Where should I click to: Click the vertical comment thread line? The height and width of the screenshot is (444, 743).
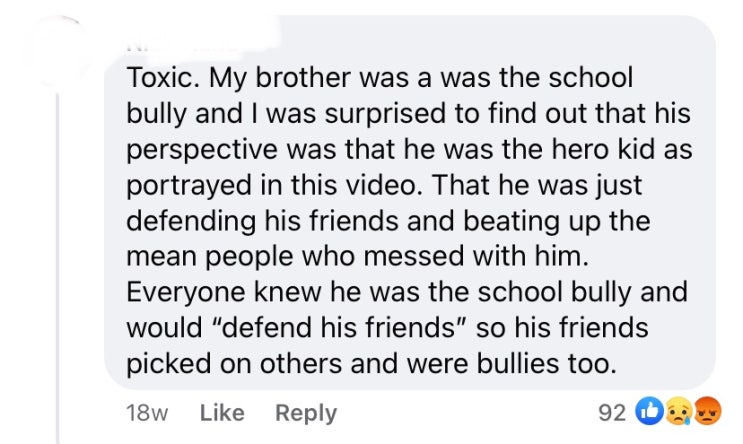coord(58,268)
